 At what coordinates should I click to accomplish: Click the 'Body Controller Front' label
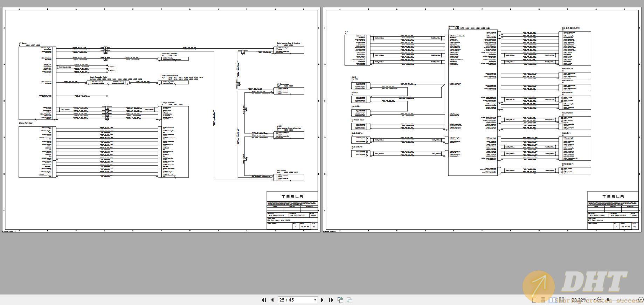[x=170, y=76]
